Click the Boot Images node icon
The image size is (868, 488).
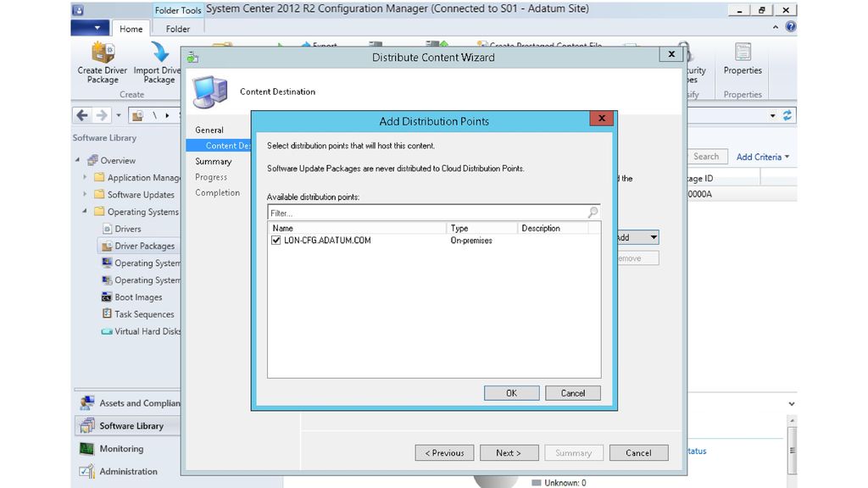pyautogui.click(x=107, y=297)
